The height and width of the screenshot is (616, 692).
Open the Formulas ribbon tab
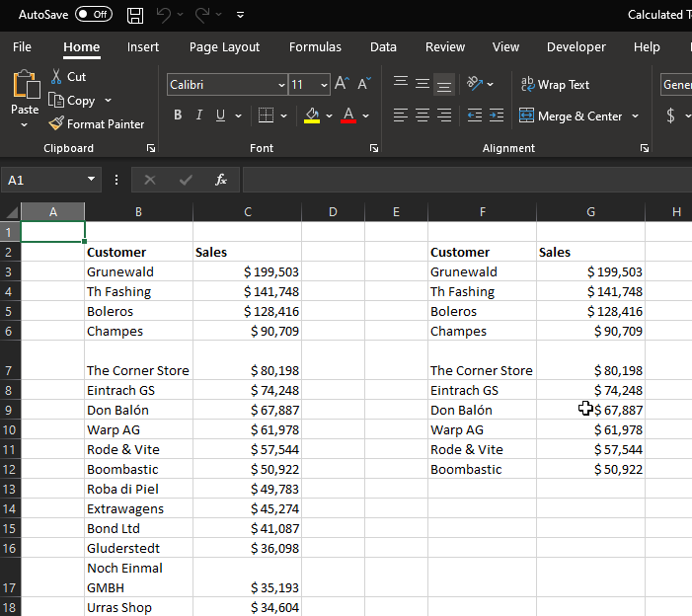(315, 46)
